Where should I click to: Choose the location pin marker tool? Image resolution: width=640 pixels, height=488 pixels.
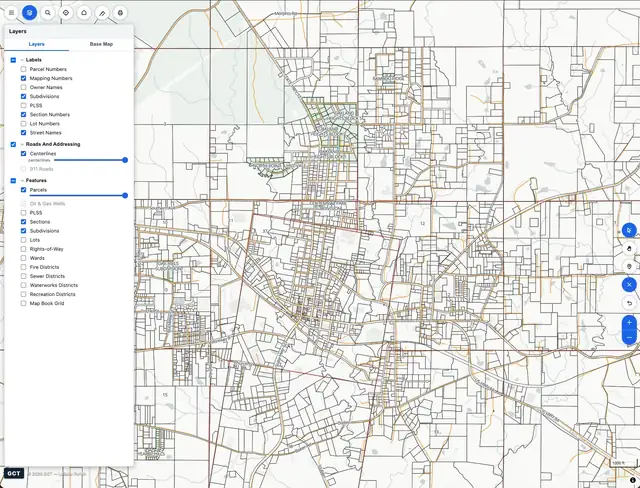629,266
